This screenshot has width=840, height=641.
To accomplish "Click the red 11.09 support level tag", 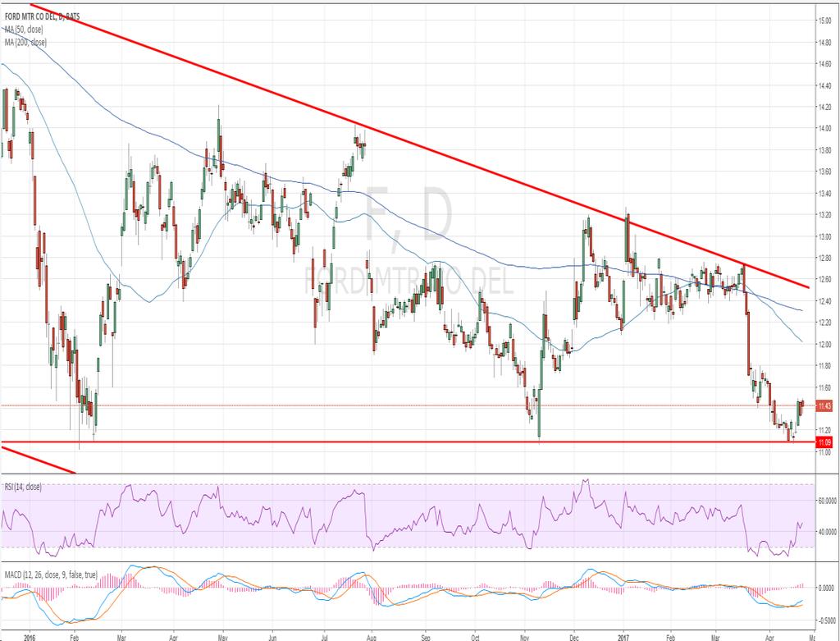I will [824, 442].
